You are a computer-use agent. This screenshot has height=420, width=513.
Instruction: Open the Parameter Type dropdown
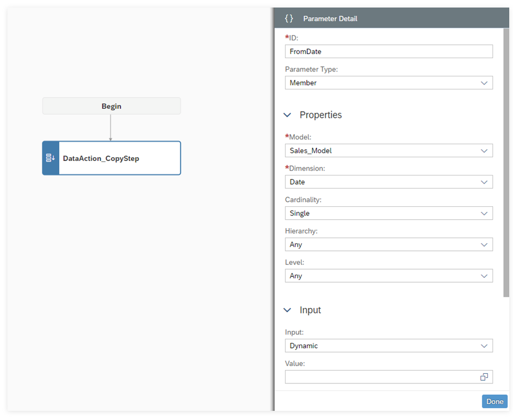click(x=389, y=83)
